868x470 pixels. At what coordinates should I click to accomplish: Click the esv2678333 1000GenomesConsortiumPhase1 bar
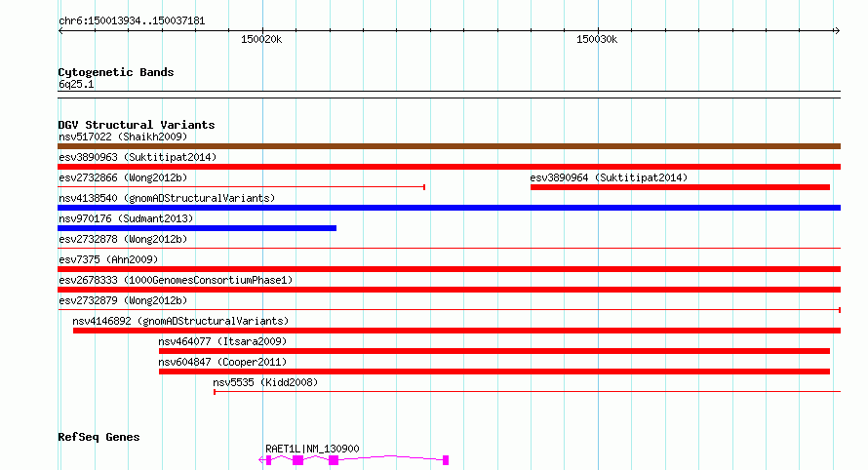coord(449,290)
